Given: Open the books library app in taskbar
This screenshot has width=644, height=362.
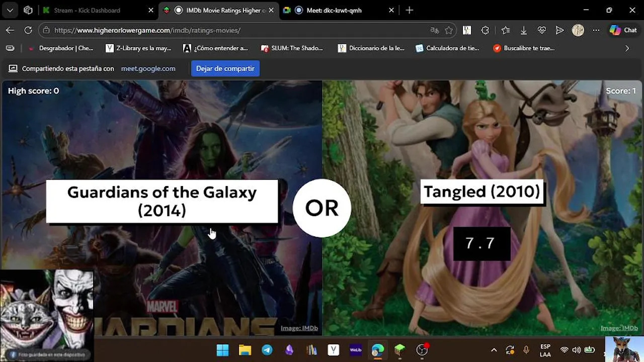Looking at the screenshot, I should click(x=311, y=349).
